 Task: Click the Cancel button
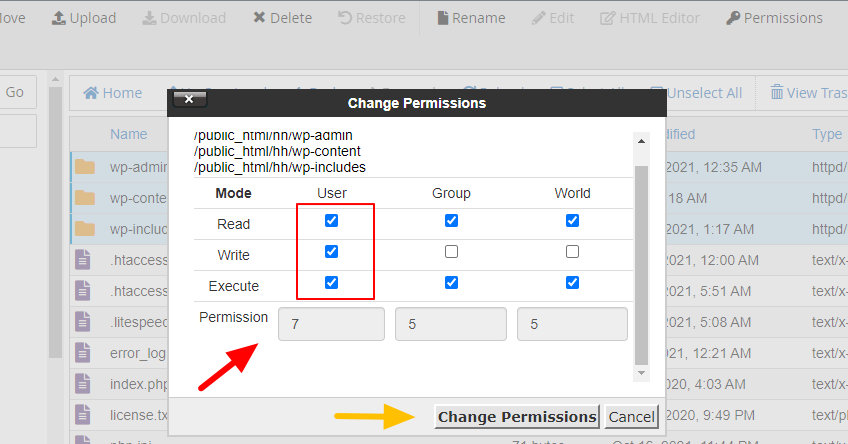point(632,417)
